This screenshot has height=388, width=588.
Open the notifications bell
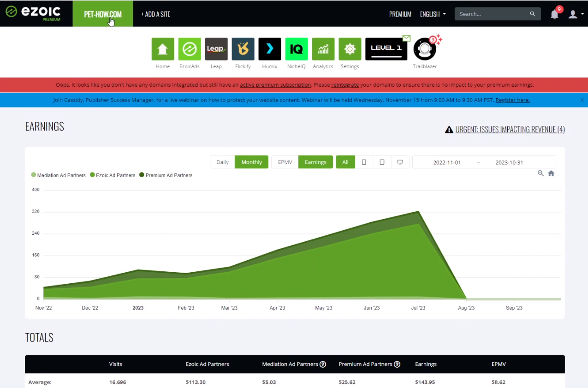coord(554,14)
